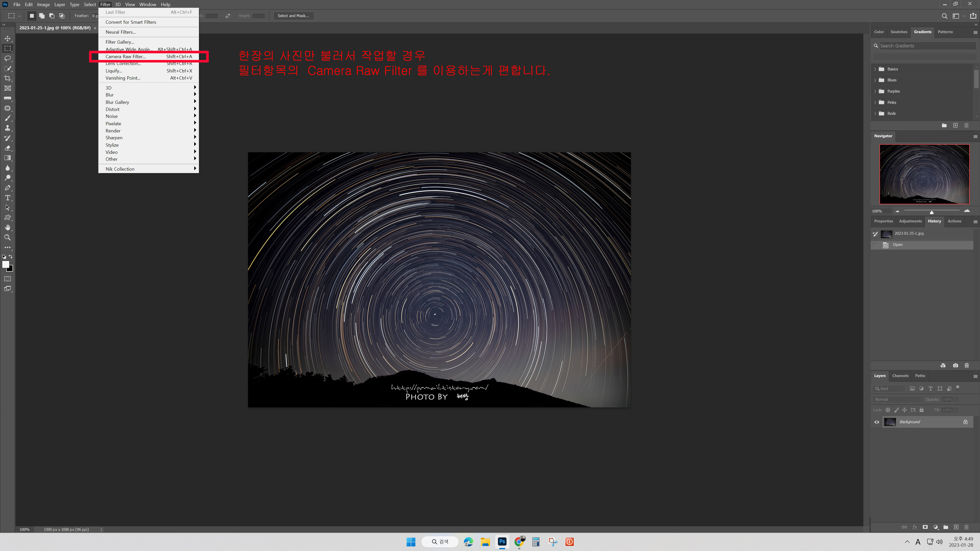This screenshot has height=551, width=980.
Task: Open the layer Opacity dropdown arrow
Action: click(x=957, y=399)
